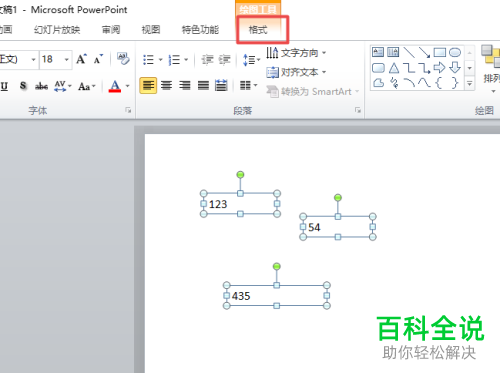Viewport: 500px width, 373px height.
Task: Click the 绘图工具 contextual tab header
Action: tap(258, 8)
